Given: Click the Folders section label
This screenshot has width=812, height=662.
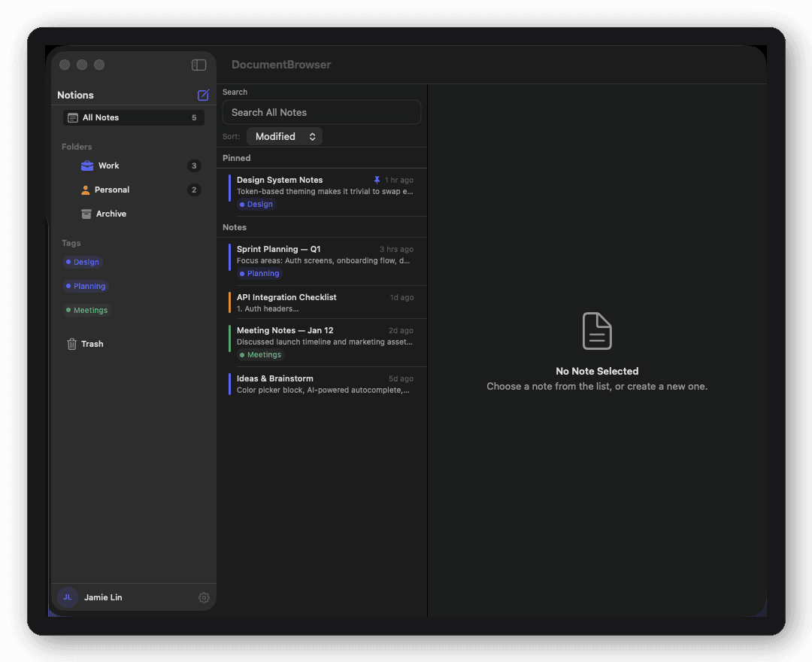Looking at the screenshot, I should (77, 147).
